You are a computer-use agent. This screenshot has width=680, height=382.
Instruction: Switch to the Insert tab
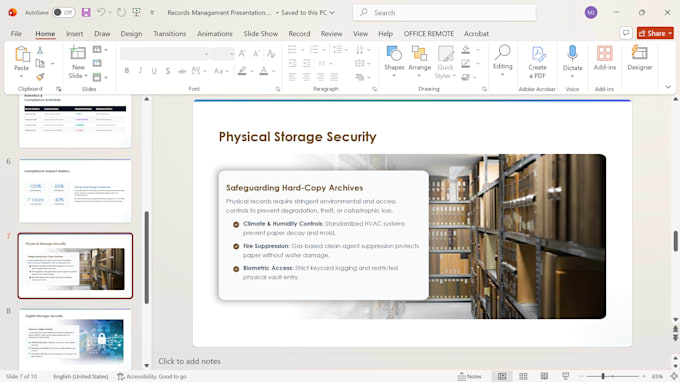75,33
